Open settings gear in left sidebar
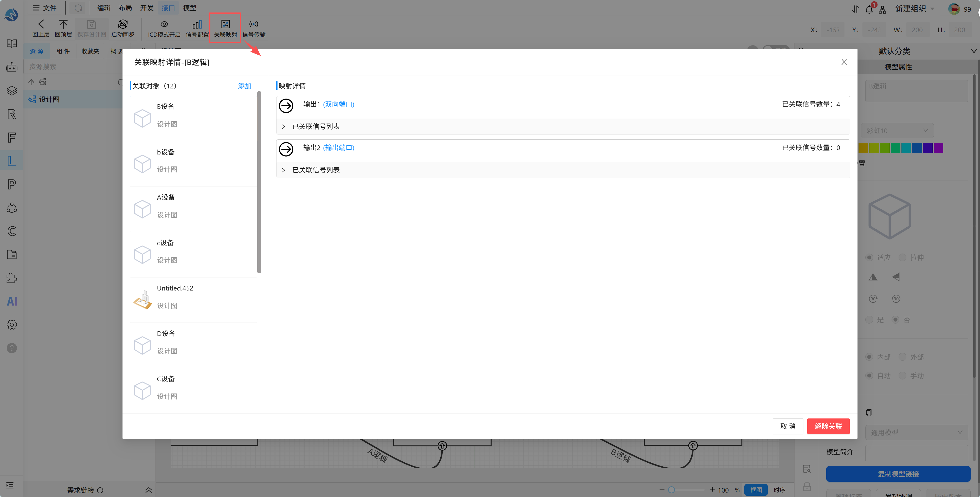980x497 pixels. (x=12, y=325)
